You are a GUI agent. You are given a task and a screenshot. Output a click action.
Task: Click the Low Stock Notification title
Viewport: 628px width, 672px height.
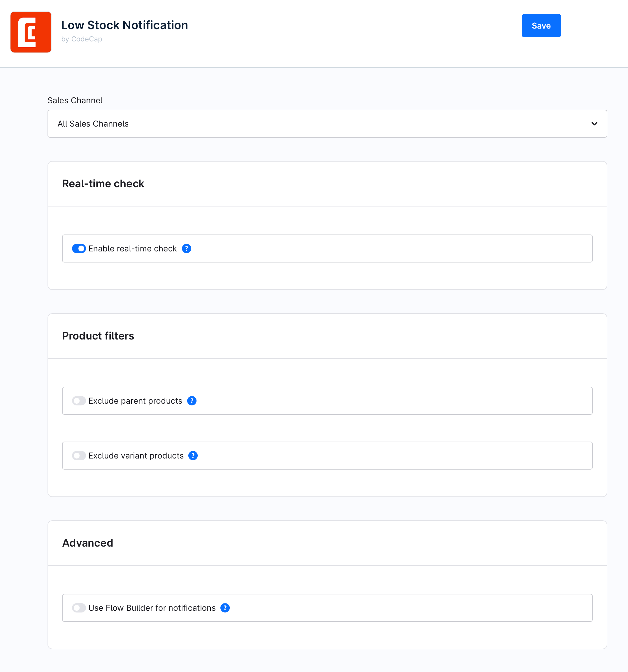click(125, 25)
